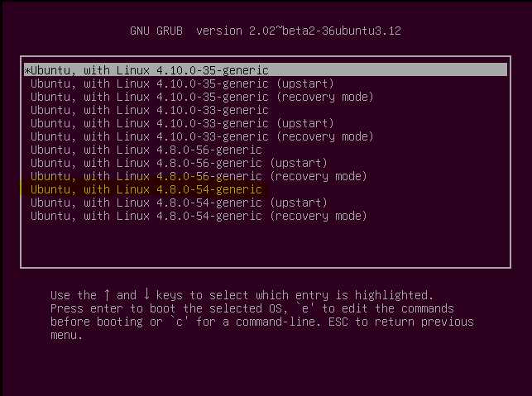This screenshot has height=396, width=532.
Task: Choose Linux 4.8.0-54-generic (upstart) entry
Action: (179, 203)
